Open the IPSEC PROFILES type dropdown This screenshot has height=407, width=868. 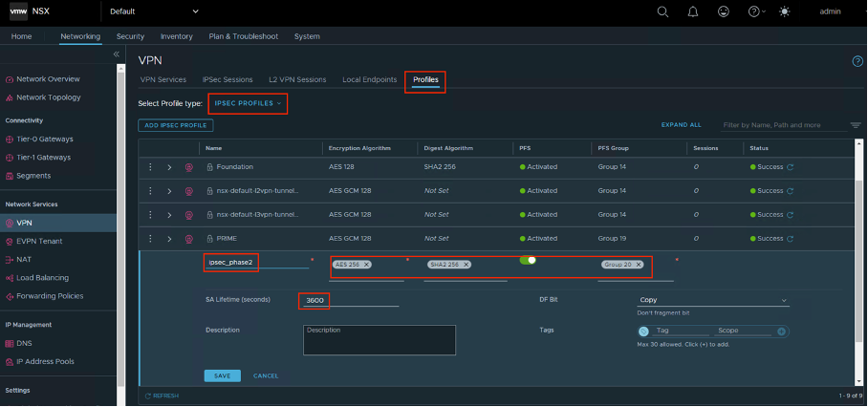coord(247,103)
